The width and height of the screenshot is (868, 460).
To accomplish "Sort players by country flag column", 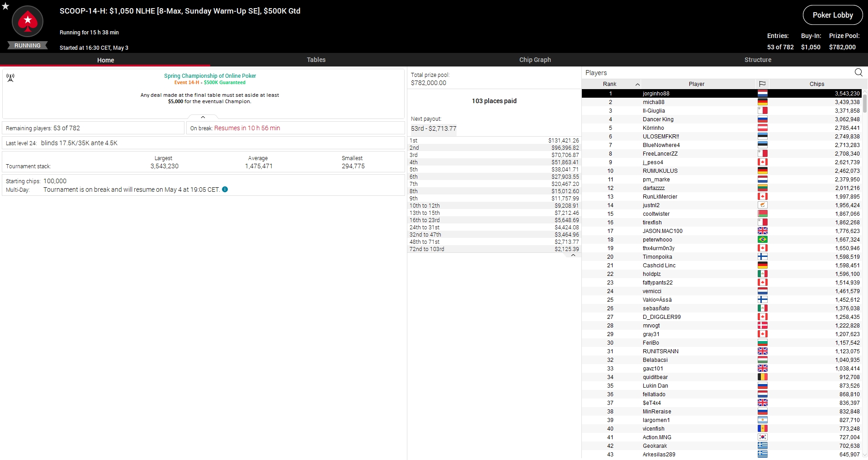I will (x=762, y=84).
